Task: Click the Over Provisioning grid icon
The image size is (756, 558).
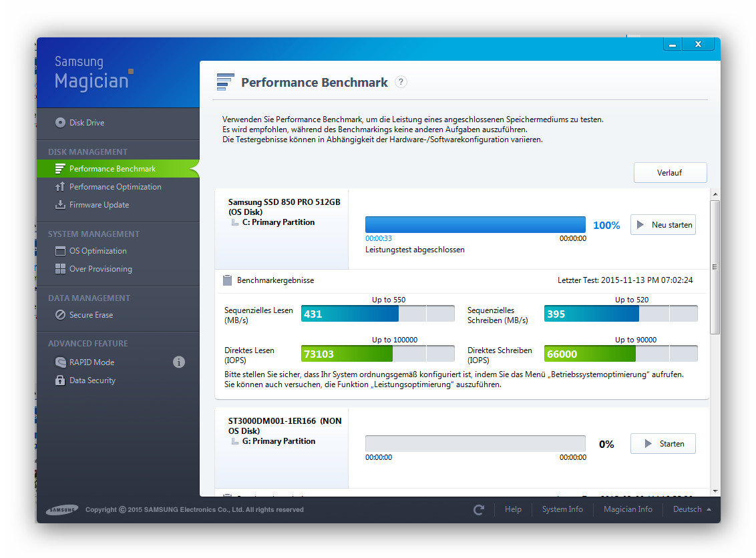Action: [60, 269]
